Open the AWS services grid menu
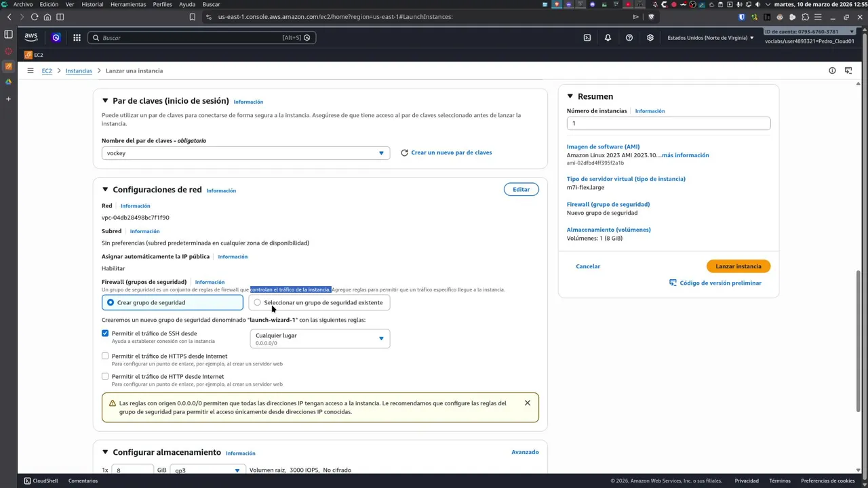Image resolution: width=868 pixels, height=488 pixels. pos(77,38)
